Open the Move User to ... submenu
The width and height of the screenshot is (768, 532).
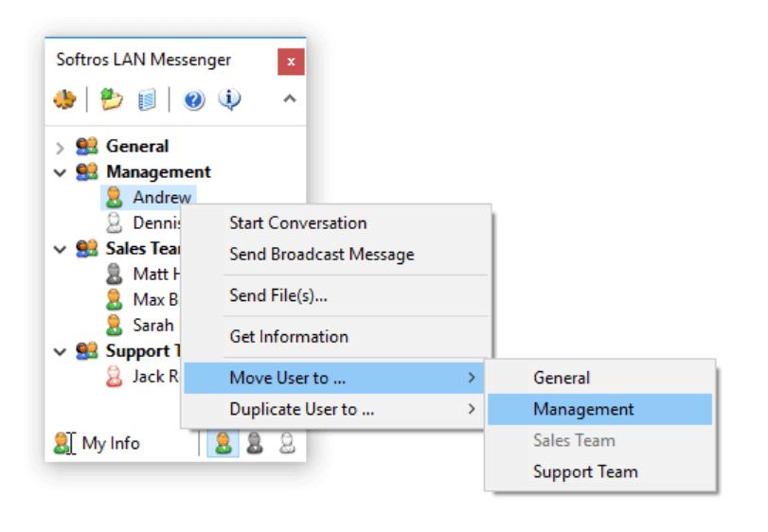point(334,378)
